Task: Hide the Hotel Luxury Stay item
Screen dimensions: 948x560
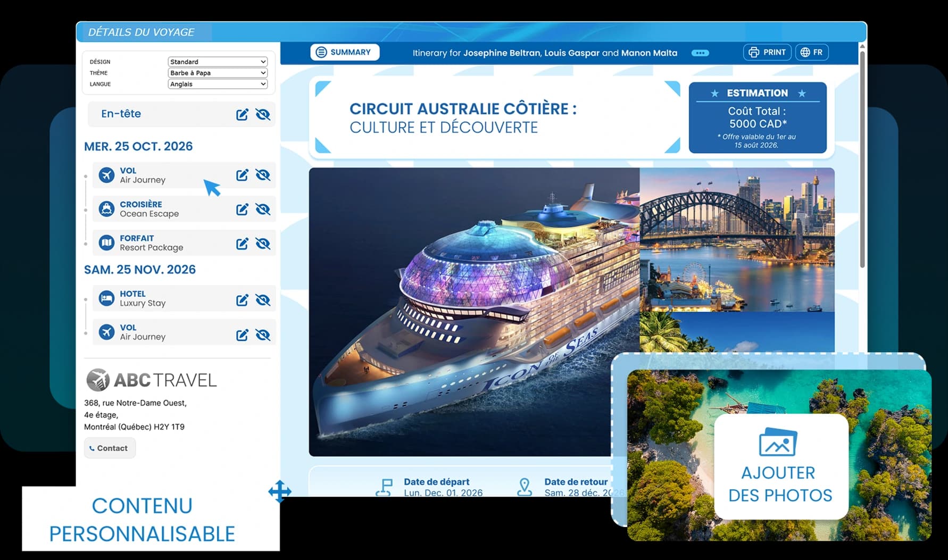Action: click(x=263, y=300)
